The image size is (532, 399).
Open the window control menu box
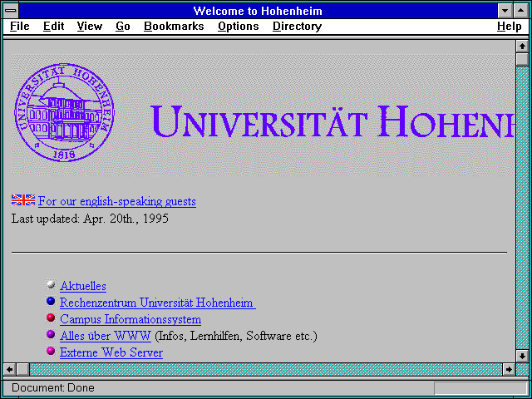[11, 11]
